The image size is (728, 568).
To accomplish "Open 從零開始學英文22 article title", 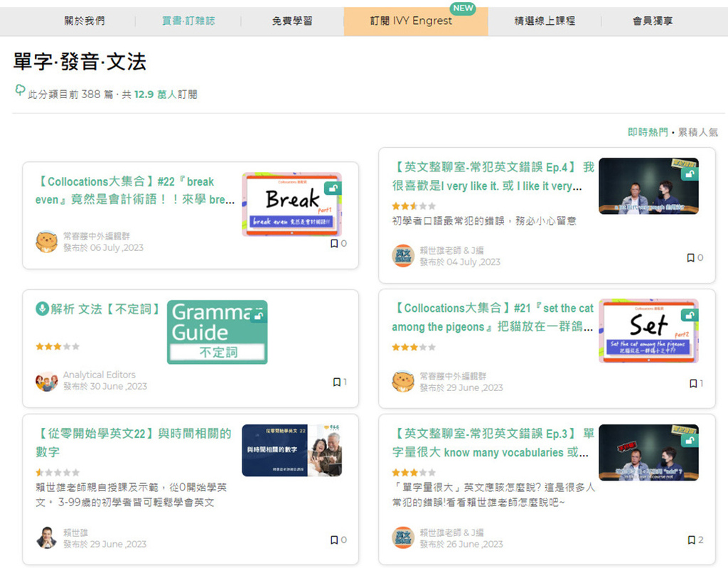I will [x=133, y=443].
